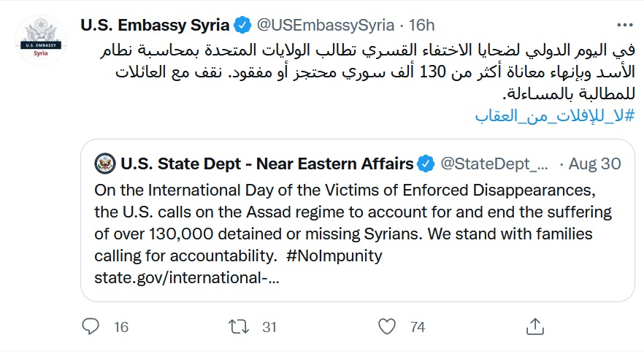
Task: Click the Aug 30 date
Action: click(x=594, y=163)
